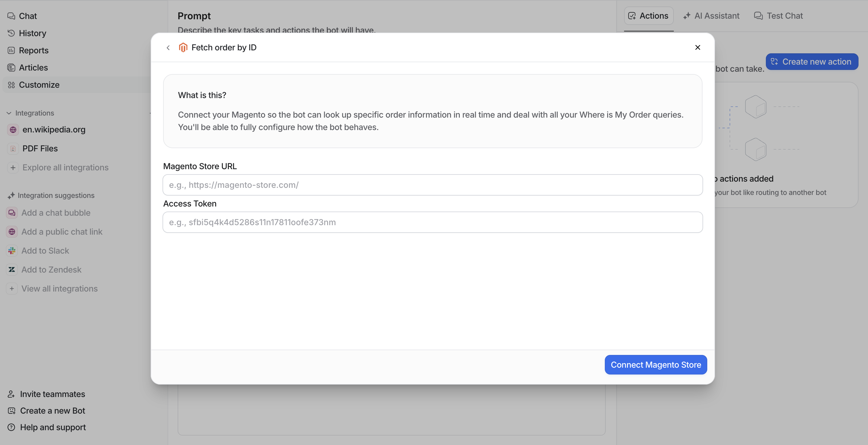Screen dimensions: 868x445
Task: Focus the Access Token field
Action: pyautogui.click(x=432, y=222)
